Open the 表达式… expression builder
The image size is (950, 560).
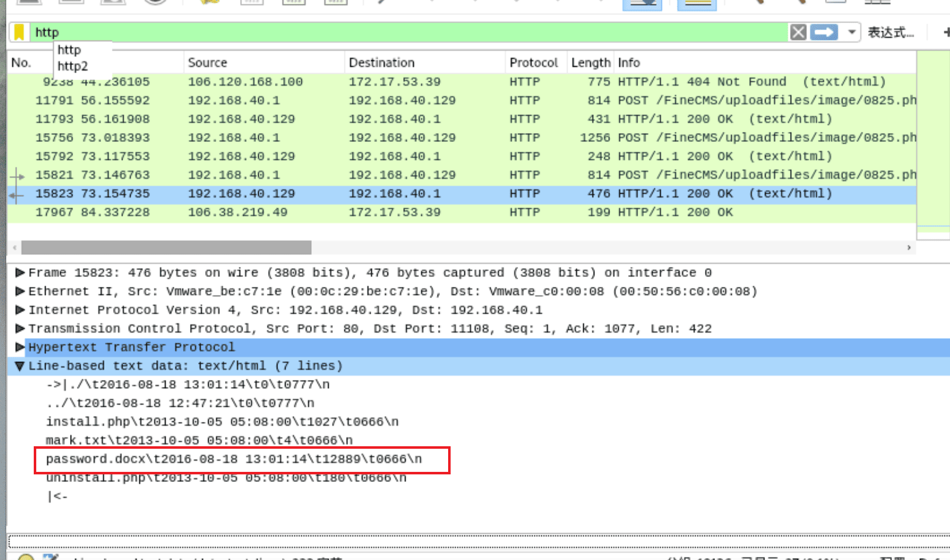(891, 32)
